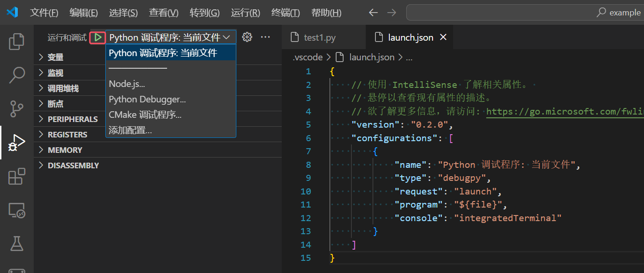Open the Source Control view

(17, 108)
